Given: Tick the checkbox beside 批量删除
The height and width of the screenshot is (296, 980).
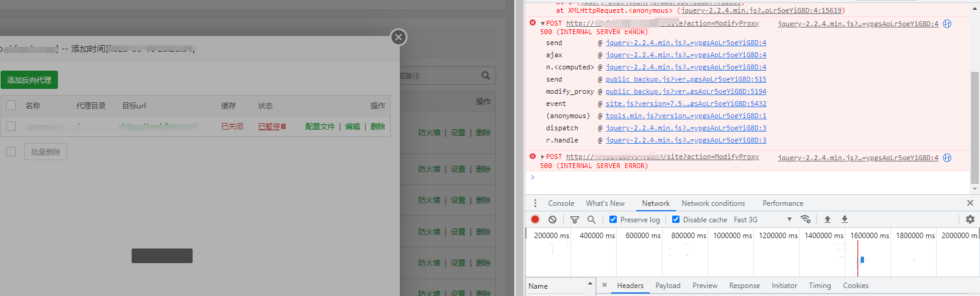Looking at the screenshot, I should (11, 152).
